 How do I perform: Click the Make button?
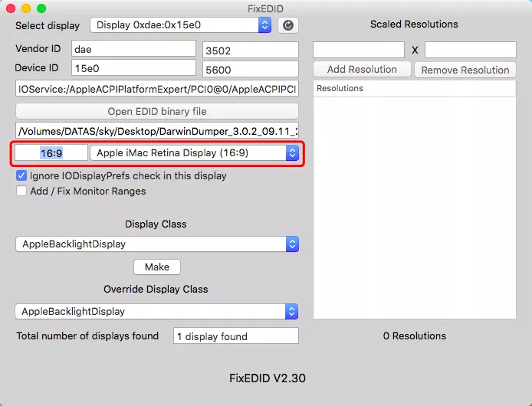157,267
